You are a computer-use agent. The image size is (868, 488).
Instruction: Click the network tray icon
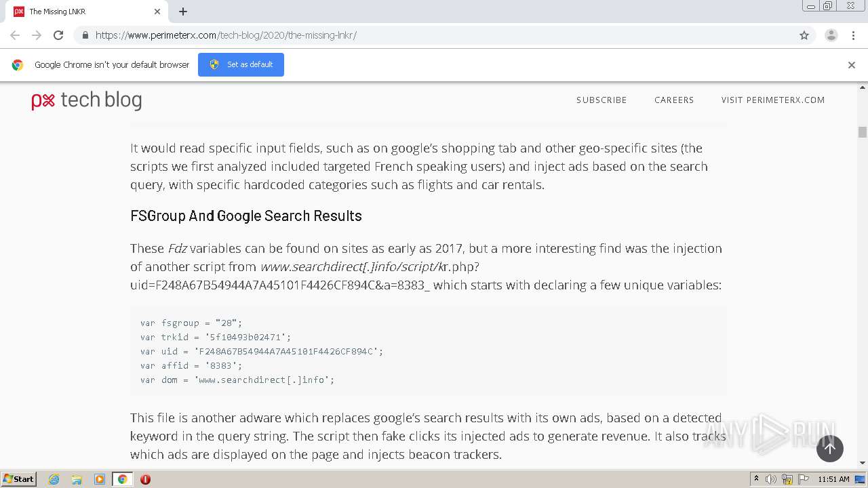click(787, 479)
